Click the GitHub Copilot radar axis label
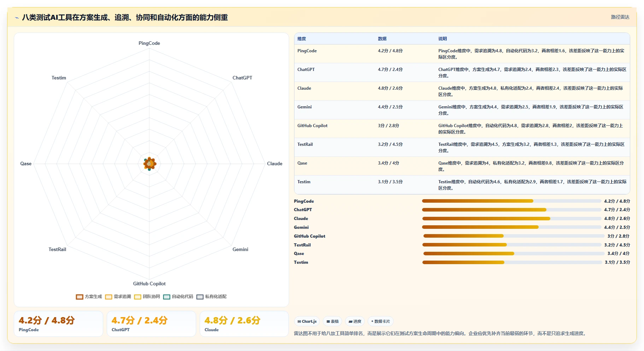This screenshot has height=351, width=644. pos(149,284)
